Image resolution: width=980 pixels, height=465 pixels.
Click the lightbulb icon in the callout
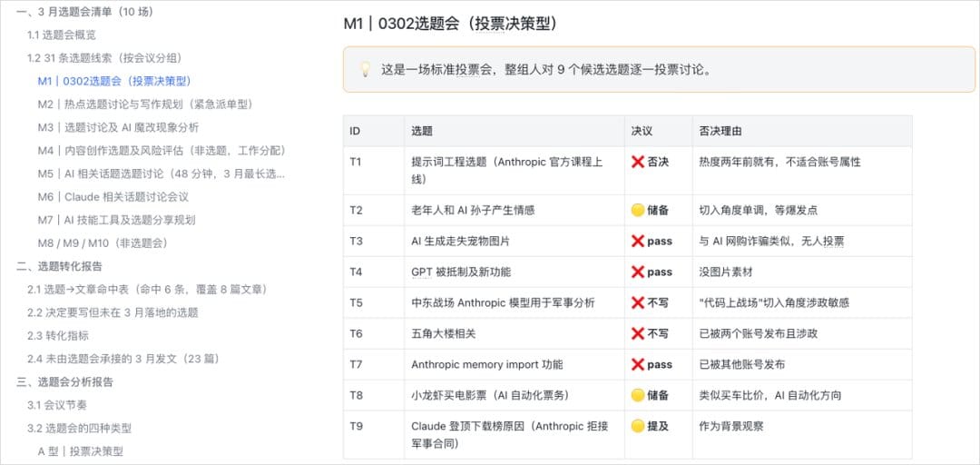[365, 69]
